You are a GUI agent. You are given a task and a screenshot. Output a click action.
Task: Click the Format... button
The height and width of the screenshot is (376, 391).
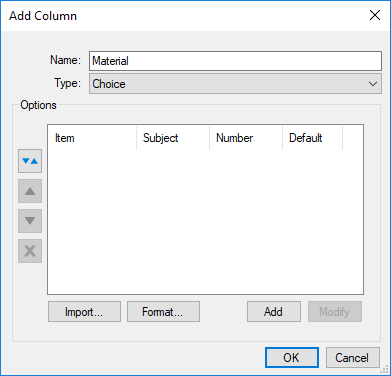tap(163, 312)
